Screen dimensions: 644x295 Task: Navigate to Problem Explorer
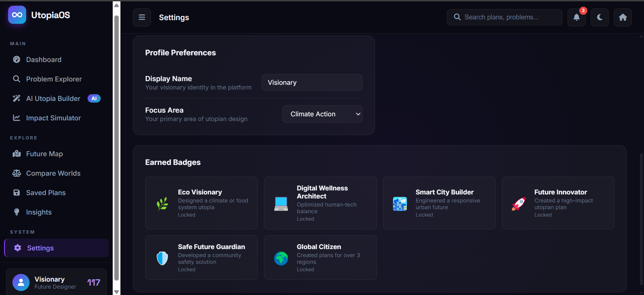coord(54,79)
